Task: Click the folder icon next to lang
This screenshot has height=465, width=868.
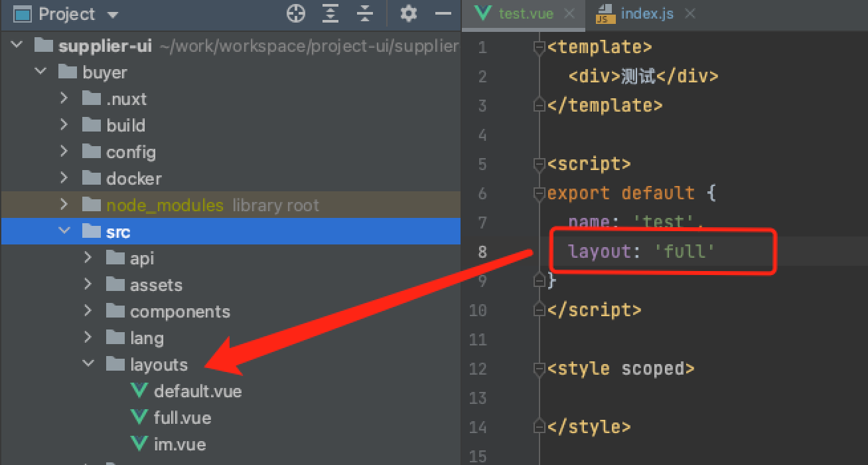Action: pyautogui.click(x=115, y=337)
